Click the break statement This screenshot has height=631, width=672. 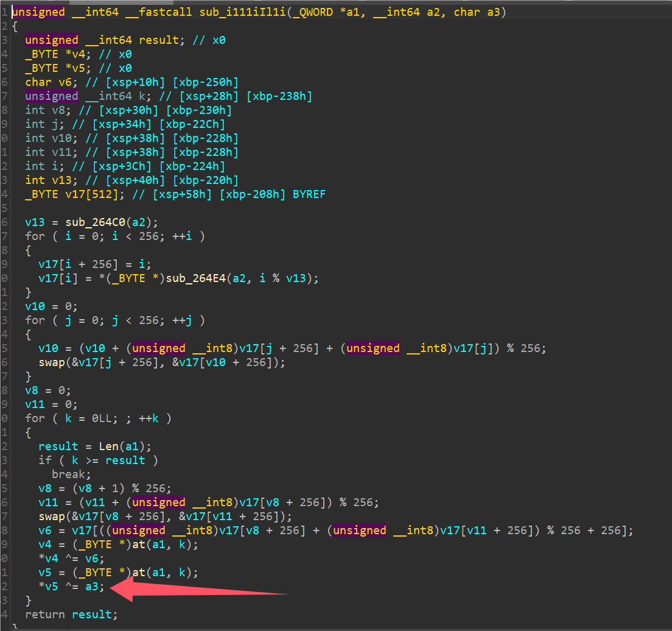pos(71,474)
